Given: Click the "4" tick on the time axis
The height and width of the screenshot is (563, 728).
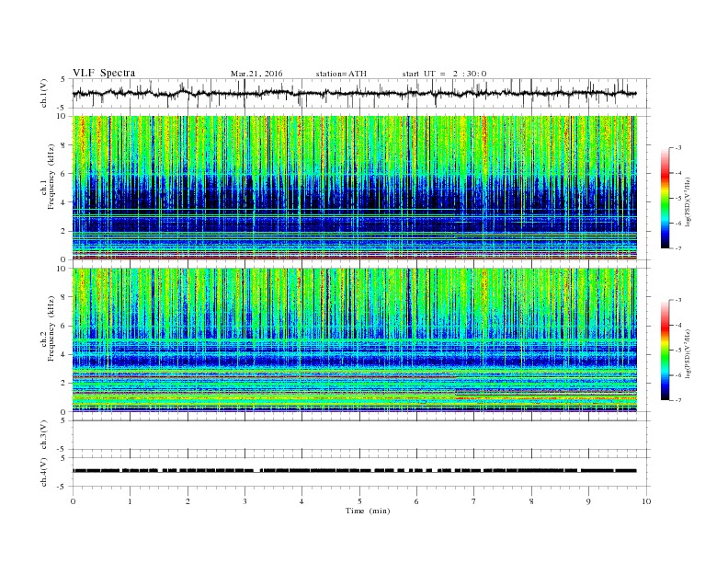Looking at the screenshot, I should [x=302, y=501].
